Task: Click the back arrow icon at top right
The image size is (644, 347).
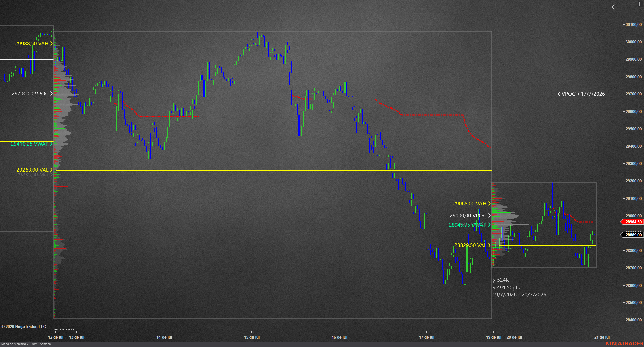Action: [x=614, y=7]
